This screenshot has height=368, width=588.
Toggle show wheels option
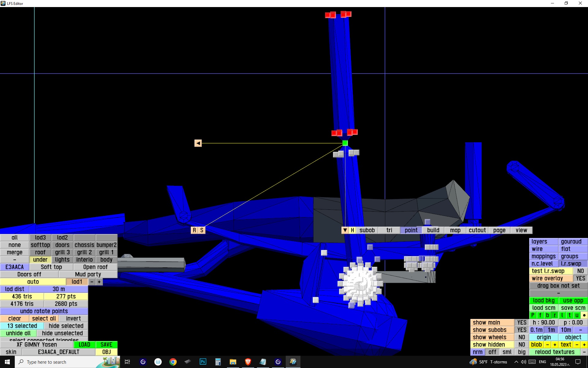click(x=522, y=337)
